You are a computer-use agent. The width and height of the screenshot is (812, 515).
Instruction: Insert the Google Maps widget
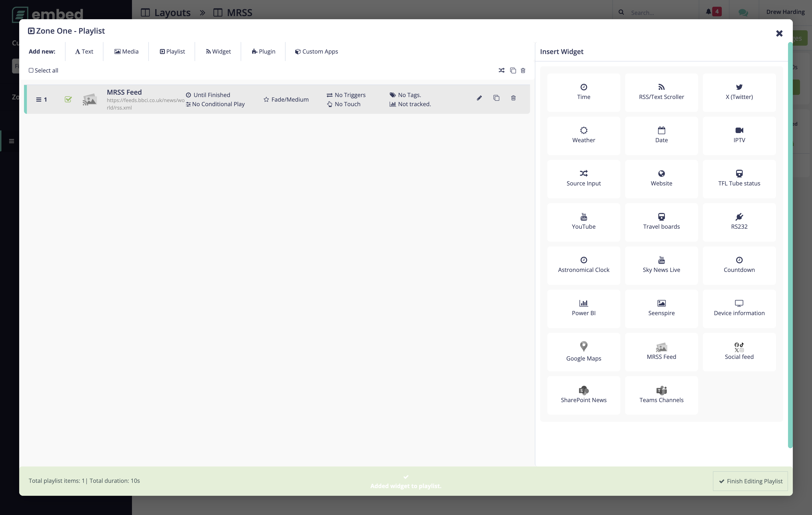click(x=584, y=351)
